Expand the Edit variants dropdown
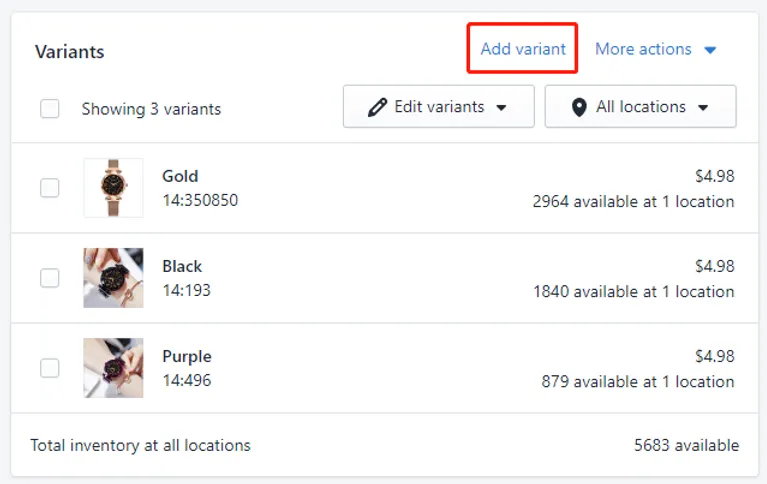Screen dimensions: 767x484 pyautogui.click(x=439, y=107)
